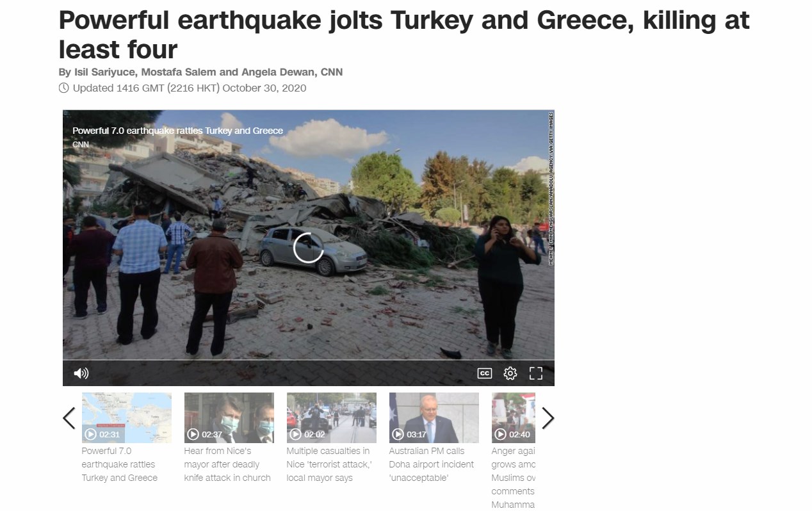Open 'Australian PM calls Doha airport' caption
The width and height of the screenshot is (812, 511).
432,464
